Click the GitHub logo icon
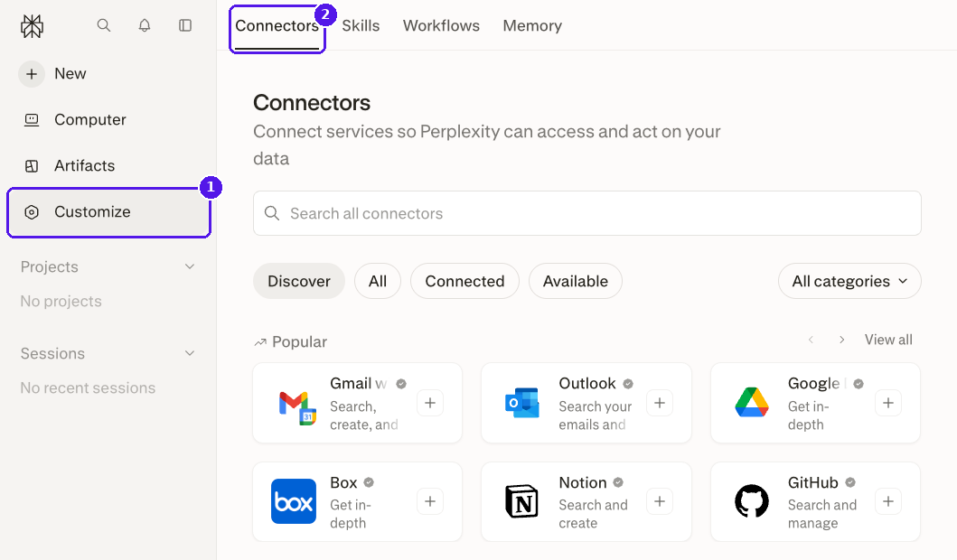Image resolution: width=957 pixels, height=560 pixels. (x=752, y=501)
